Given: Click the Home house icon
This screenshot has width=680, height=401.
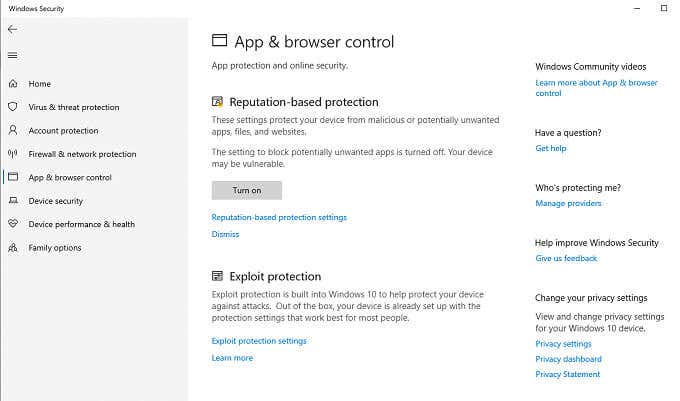Looking at the screenshot, I should (x=13, y=84).
